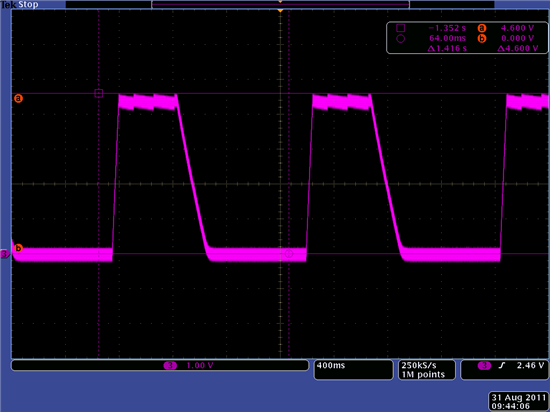
Task: Click the square cursor handle on horizontal cursor a
Action: [99, 93]
